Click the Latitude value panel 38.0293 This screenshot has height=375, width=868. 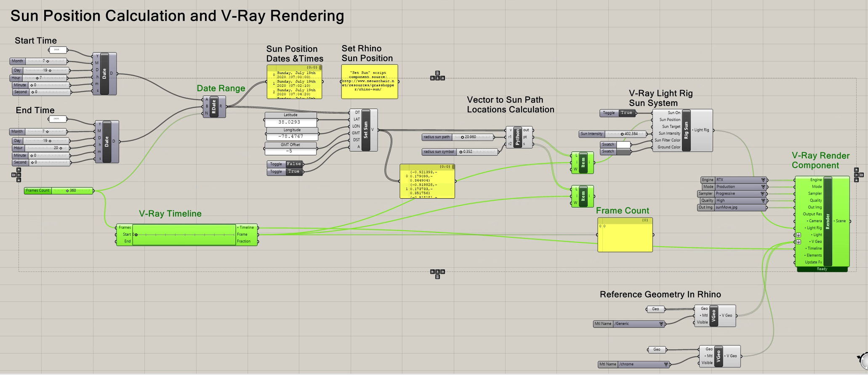[290, 122]
